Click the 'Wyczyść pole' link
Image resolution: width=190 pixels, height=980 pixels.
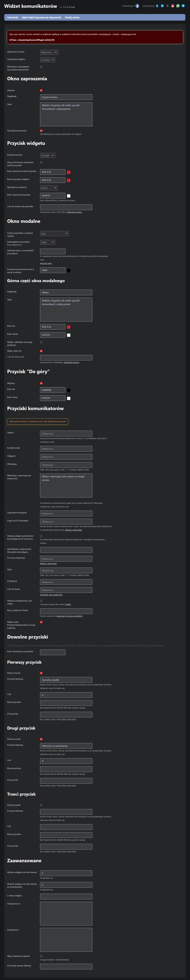pyautogui.click(x=46, y=263)
